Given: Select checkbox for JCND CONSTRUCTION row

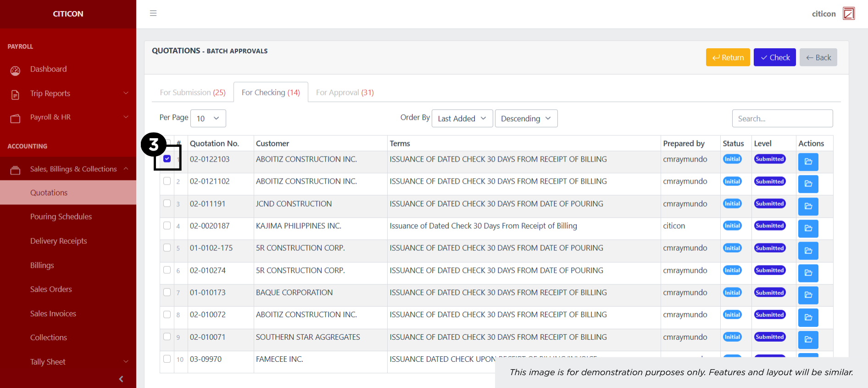Looking at the screenshot, I should click(x=167, y=203).
